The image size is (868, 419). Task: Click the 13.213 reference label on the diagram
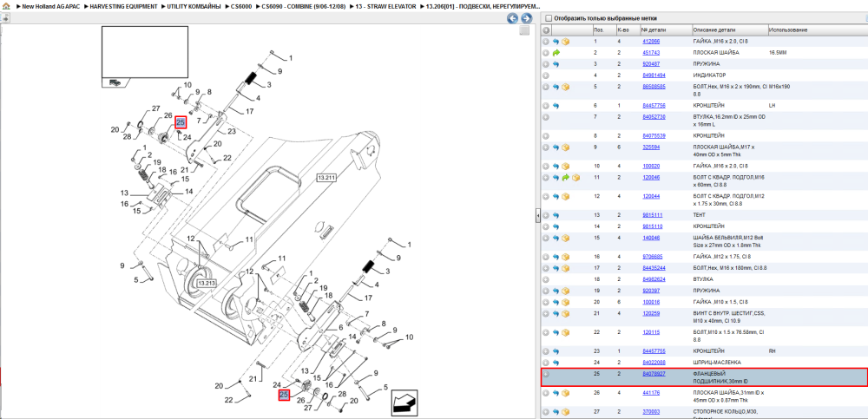pos(207,284)
